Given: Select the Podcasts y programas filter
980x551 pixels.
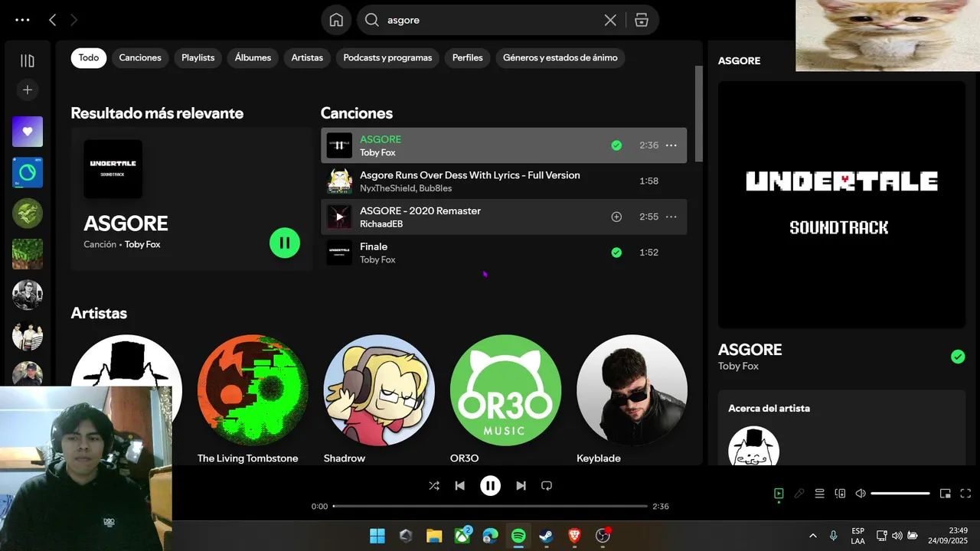Looking at the screenshot, I should pos(387,57).
